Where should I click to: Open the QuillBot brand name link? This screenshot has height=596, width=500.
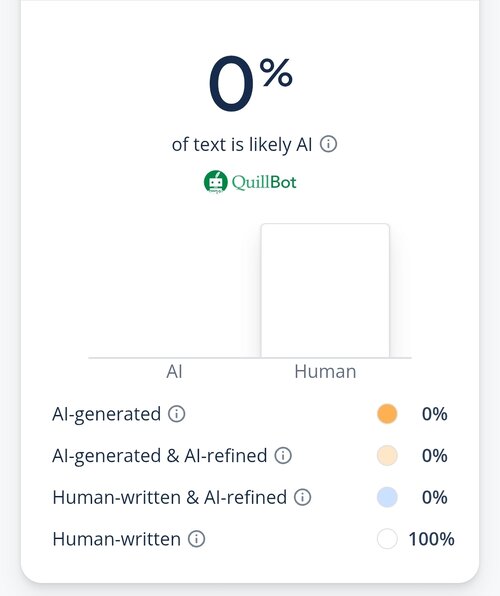click(264, 182)
